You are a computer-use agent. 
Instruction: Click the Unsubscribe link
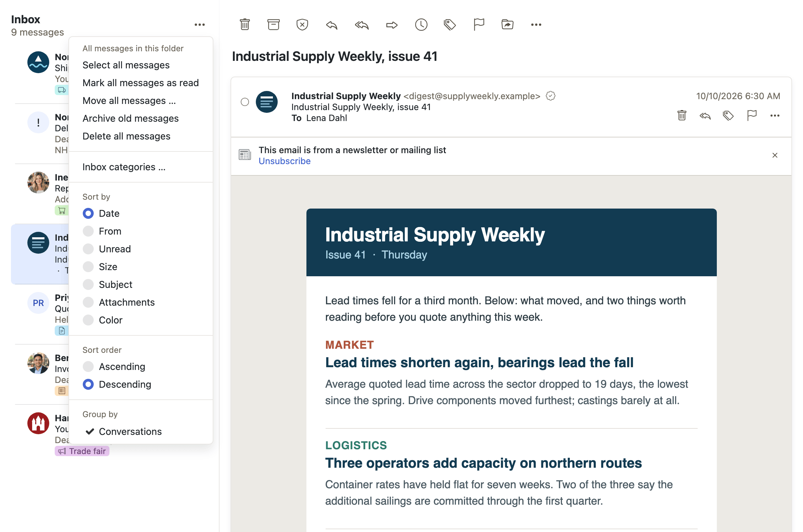tap(285, 161)
